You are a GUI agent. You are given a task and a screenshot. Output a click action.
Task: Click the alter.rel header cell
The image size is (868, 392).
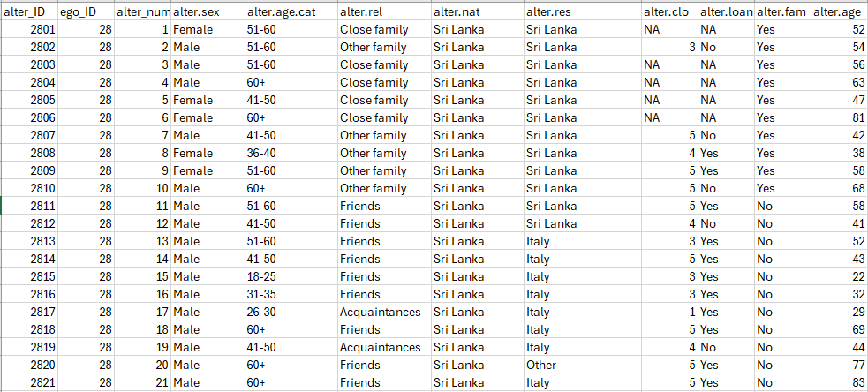pos(382,11)
